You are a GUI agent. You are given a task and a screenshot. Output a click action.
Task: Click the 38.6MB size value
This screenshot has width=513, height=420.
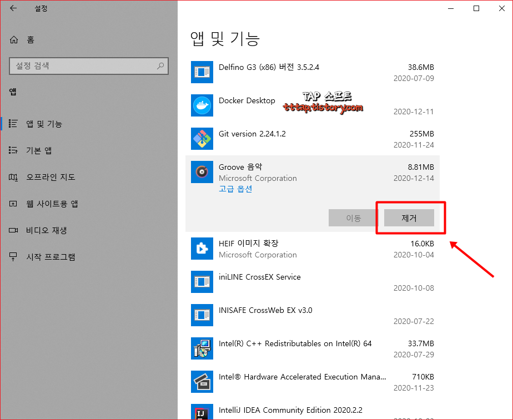tap(421, 67)
